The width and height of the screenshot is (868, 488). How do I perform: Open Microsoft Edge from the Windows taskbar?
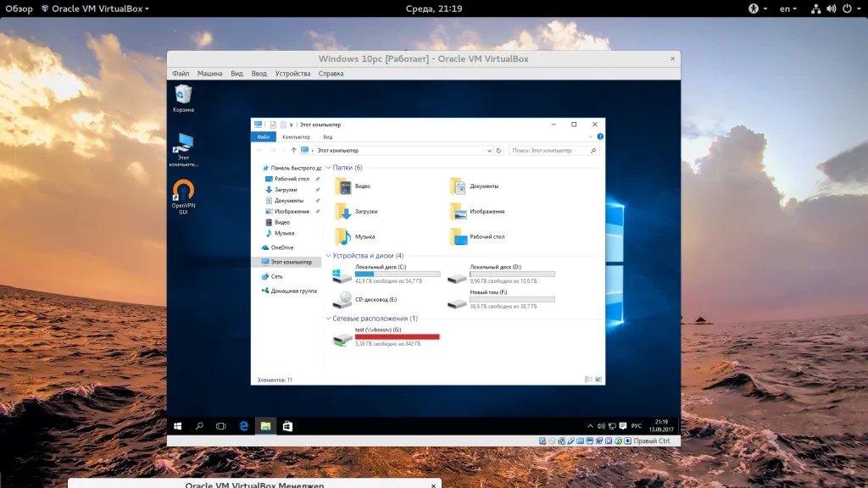pos(243,425)
